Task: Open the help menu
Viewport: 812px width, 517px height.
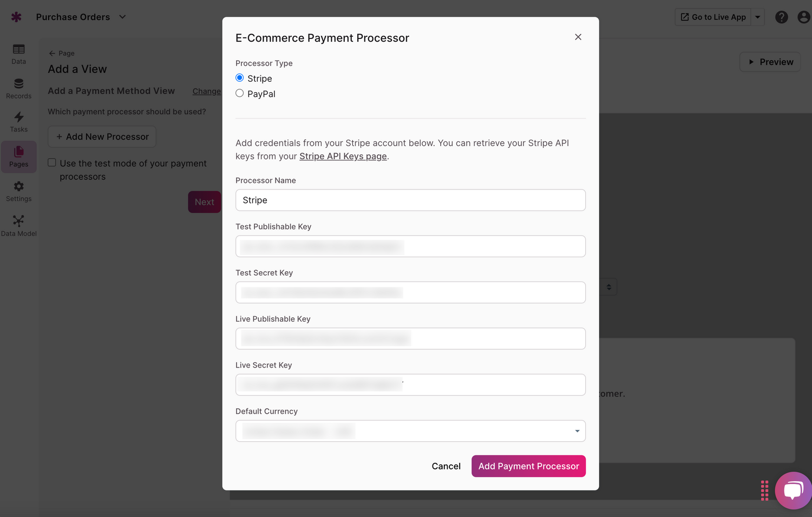Action: [x=781, y=17]
